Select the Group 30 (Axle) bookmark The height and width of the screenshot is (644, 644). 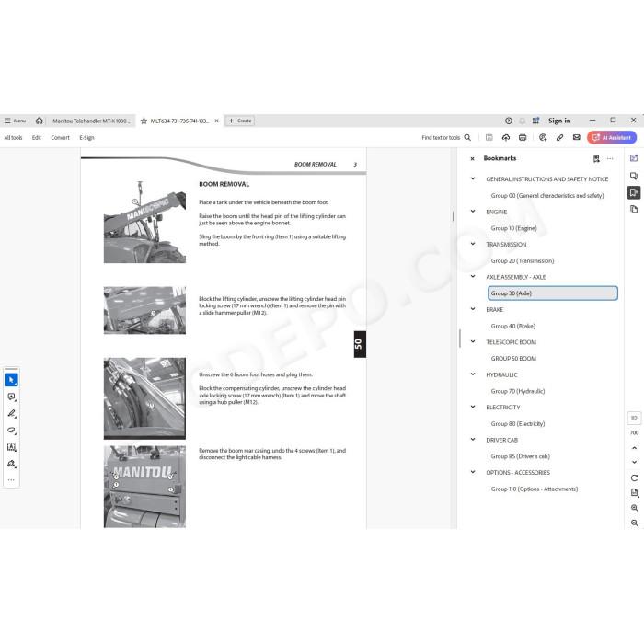[553, 293]
